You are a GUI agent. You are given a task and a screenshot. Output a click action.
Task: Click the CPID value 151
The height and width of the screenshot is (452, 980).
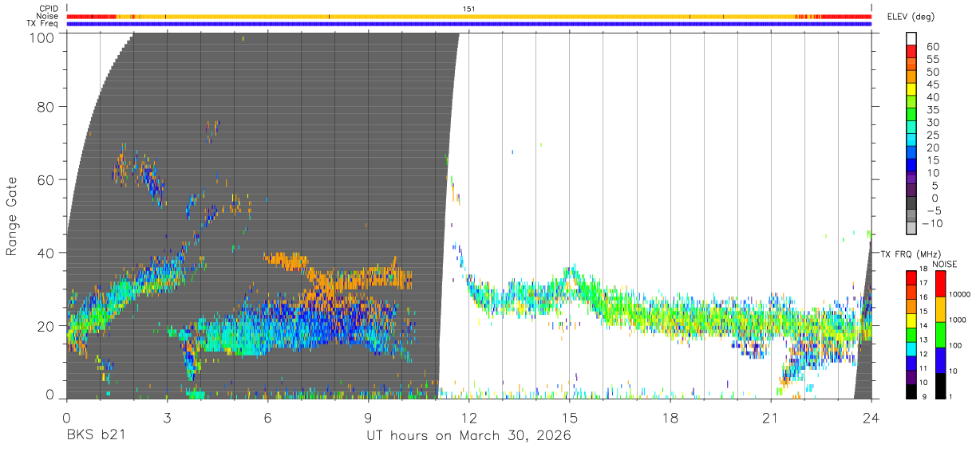pos(468,9)
